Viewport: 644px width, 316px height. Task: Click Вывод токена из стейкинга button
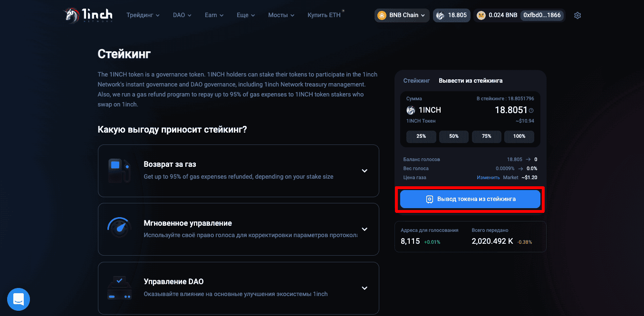pyautogui.click(x=470, y=199)
